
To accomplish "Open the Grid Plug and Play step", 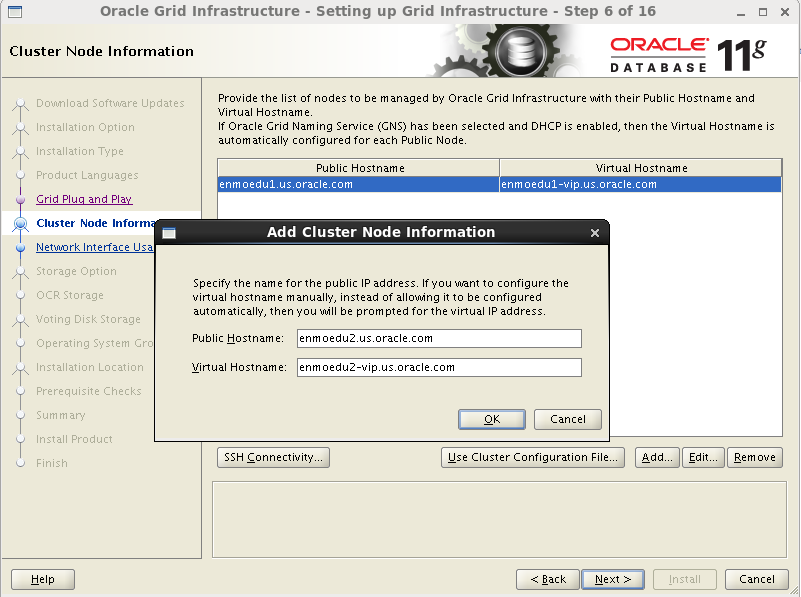I will pyautogui.click(x=84, y=199).
